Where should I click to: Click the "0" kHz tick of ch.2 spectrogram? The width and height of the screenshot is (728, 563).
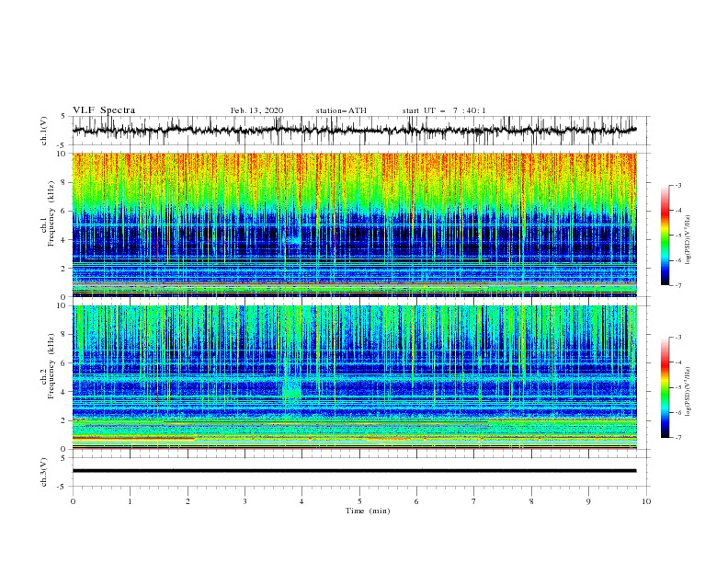tap(64, 449)
